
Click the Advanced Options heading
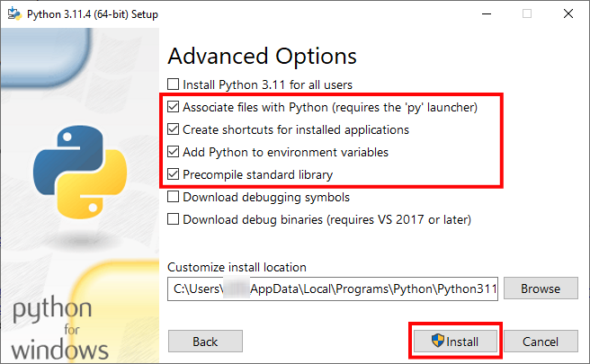coord(263,56)
